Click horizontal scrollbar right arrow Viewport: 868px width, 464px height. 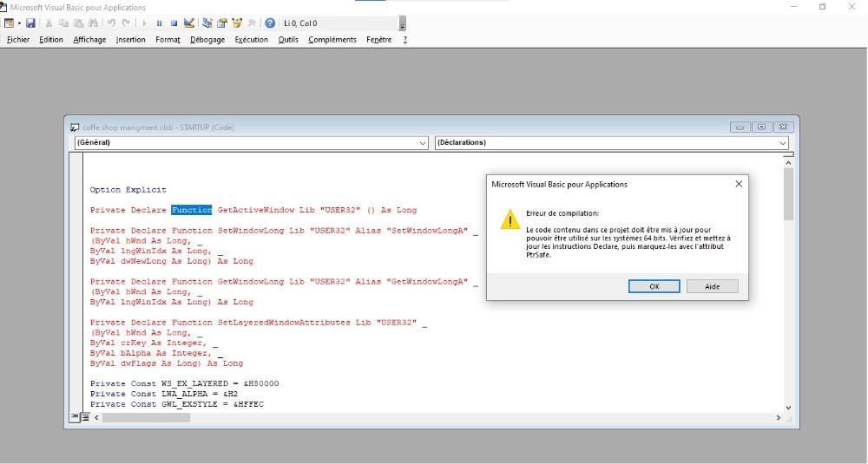pos(779,417)
